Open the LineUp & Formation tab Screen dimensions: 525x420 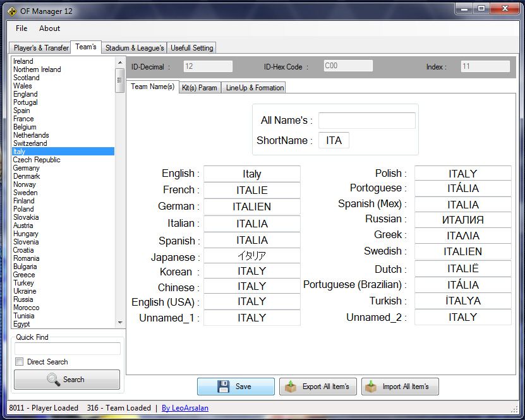pyautogui.click(x=255, y=88)
